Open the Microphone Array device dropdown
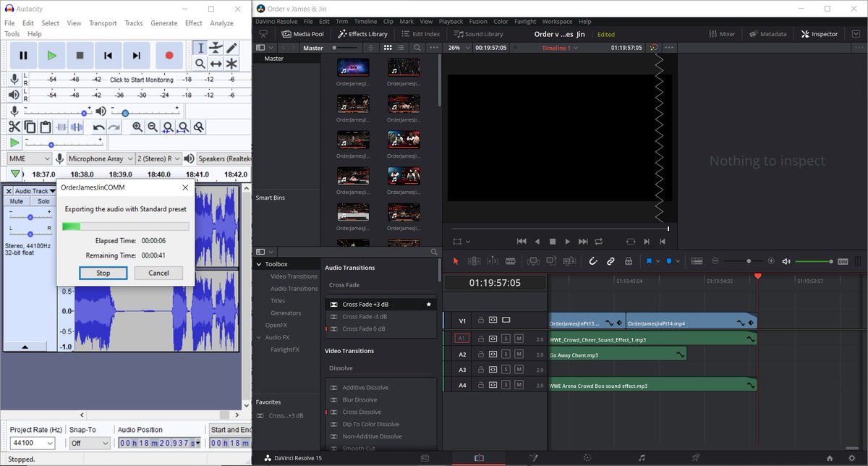 101,158
